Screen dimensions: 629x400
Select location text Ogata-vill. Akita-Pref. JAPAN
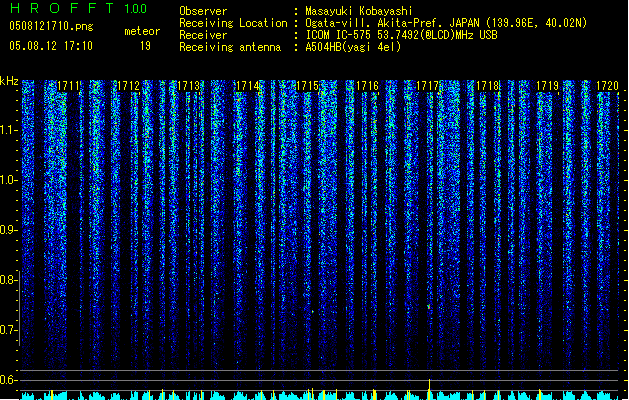pyautogui.click(x=392, y=23)
